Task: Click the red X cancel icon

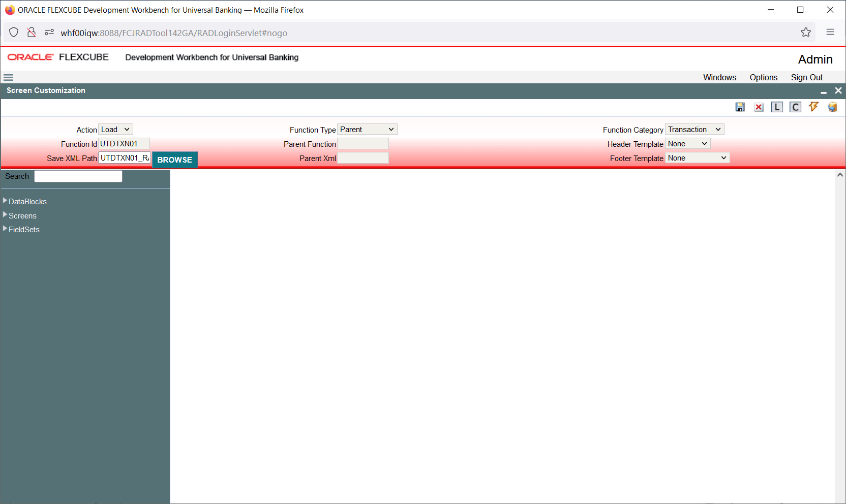Action: tap(759, 107)
